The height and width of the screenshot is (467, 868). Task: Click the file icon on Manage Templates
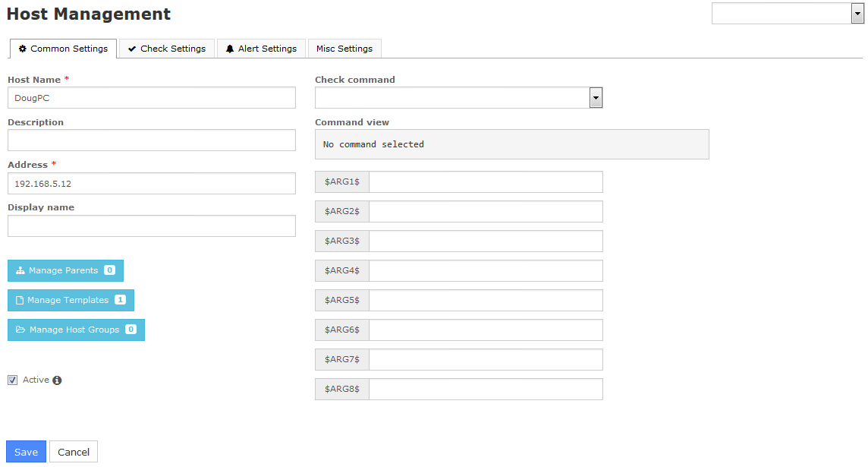[20, 300]
